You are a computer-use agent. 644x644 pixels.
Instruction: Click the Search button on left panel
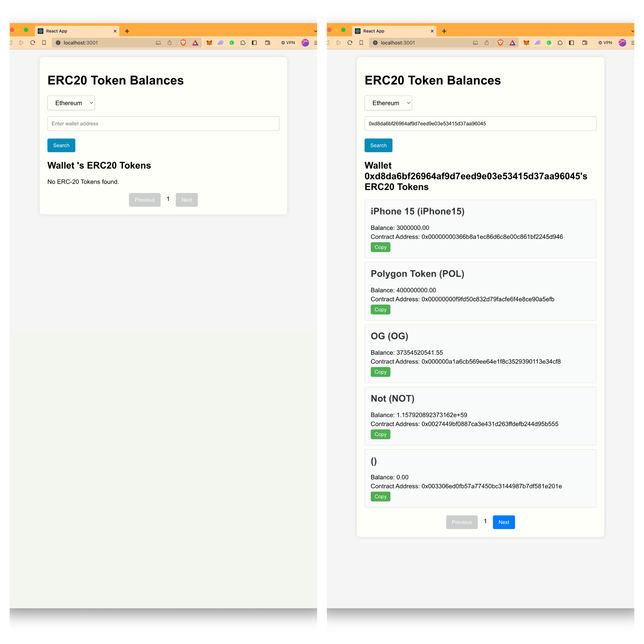click(61, 145)
